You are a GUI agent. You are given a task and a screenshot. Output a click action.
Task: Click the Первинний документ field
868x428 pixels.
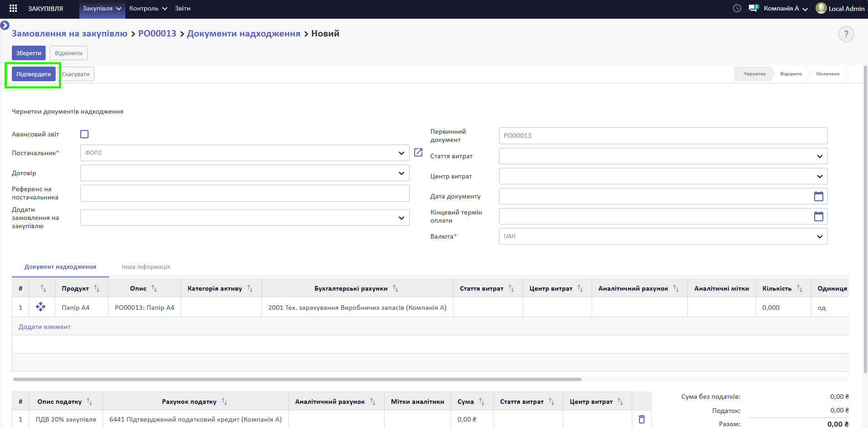663,136
